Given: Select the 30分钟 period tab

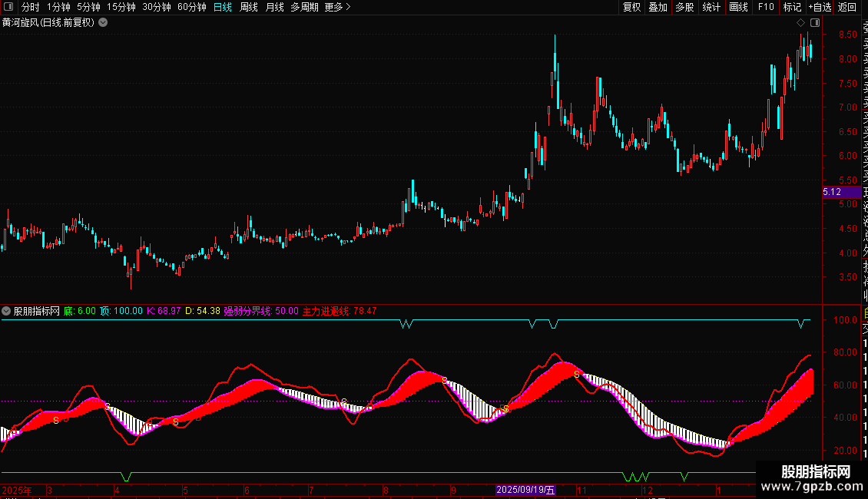Looking at the screenshot, I should tap(156, 7).
